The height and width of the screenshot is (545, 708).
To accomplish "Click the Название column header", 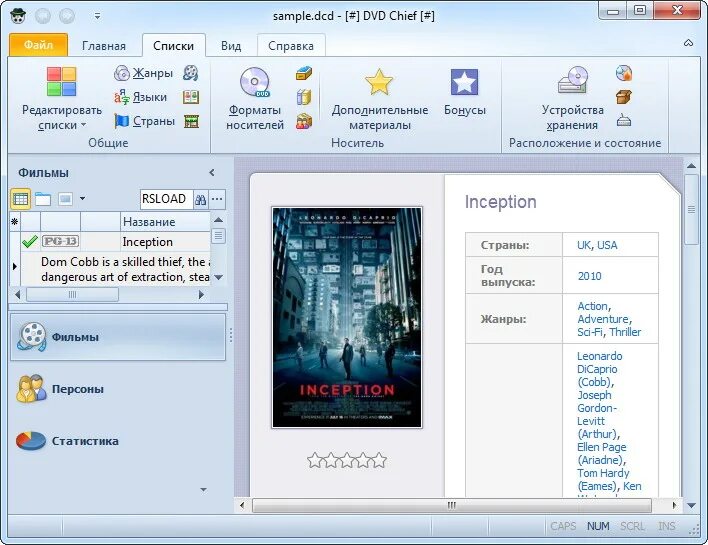I will pos(165,222).
